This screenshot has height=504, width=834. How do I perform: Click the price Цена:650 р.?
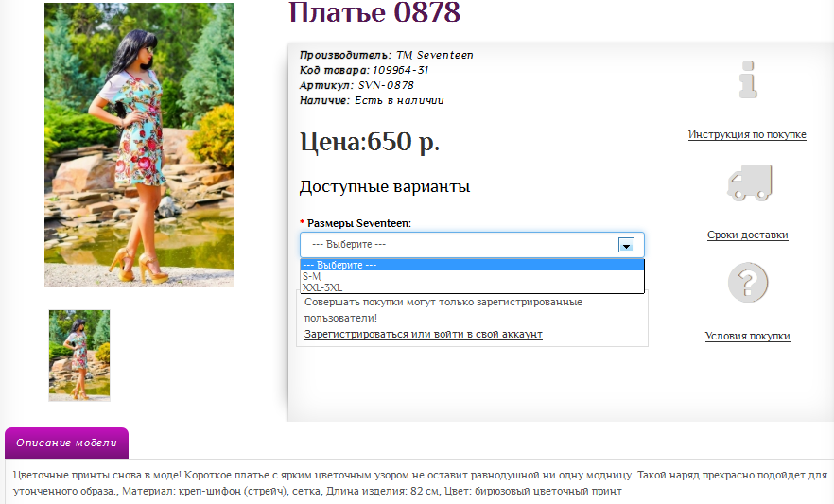[370, 142]
